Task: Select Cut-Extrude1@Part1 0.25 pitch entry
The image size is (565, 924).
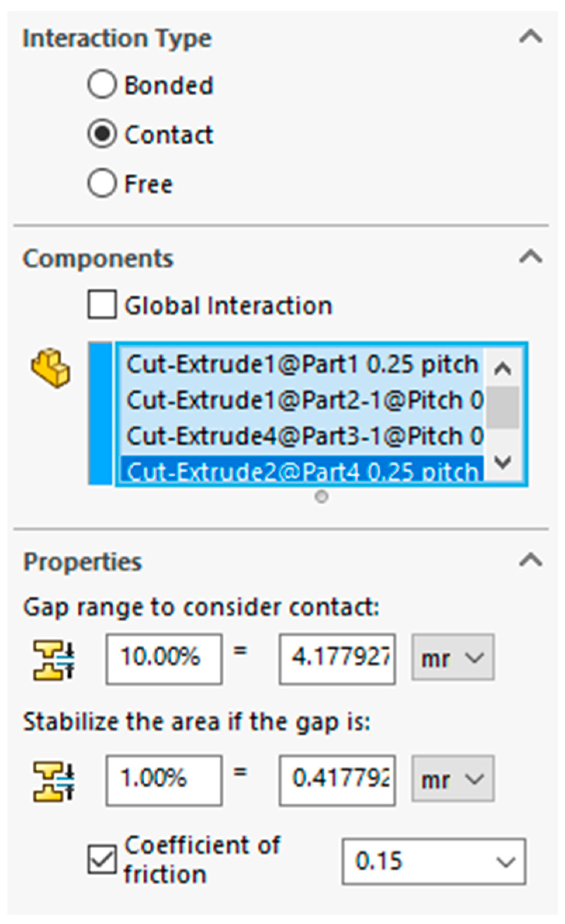Action: [302, 365]
